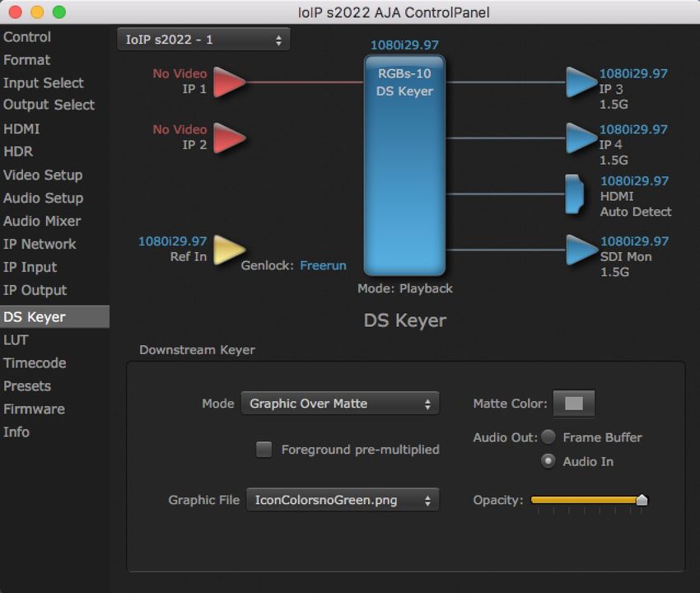This screenshot has height=593, width=700.
Task: Click the No Video label for IP 2
Action: [x=180, y=129]
